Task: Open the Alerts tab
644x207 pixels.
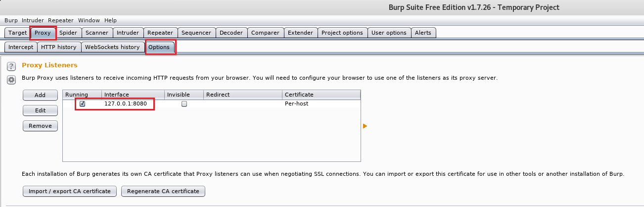Action: 423,33
